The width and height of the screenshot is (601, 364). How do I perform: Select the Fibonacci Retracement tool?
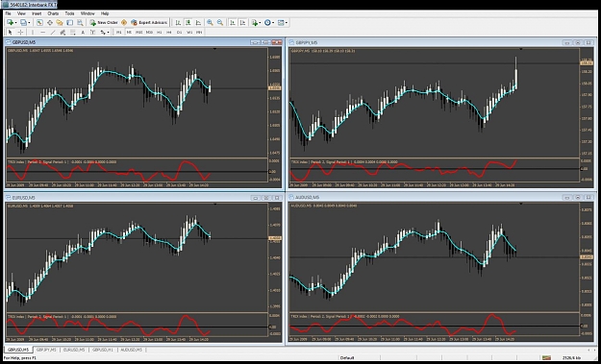73,32
